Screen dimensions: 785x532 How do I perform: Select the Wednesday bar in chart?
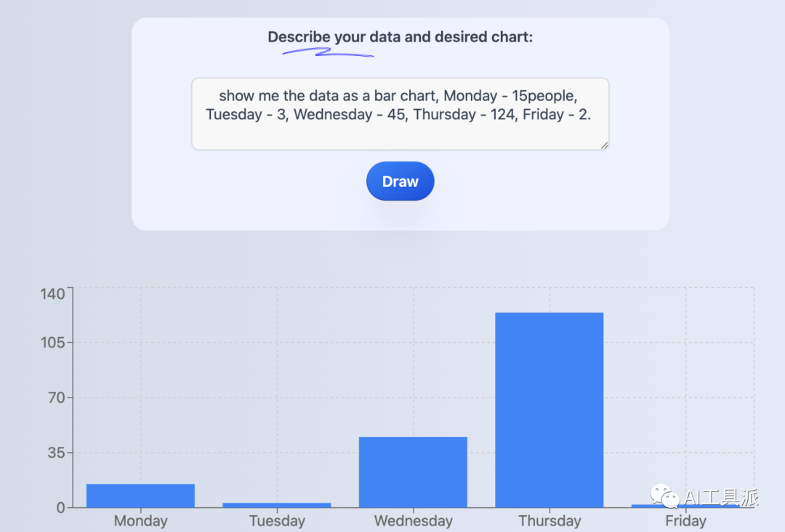click(x=413, y=472)
